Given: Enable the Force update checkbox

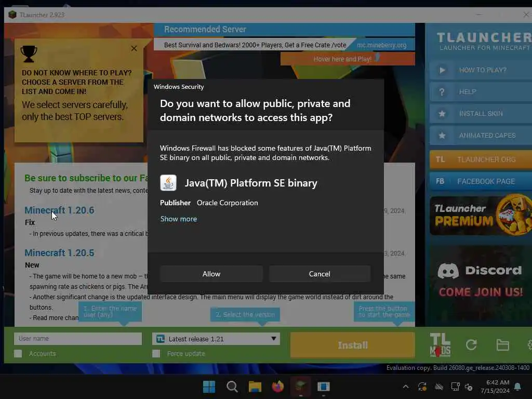Looking at the screenshot, I should (156, 353).
